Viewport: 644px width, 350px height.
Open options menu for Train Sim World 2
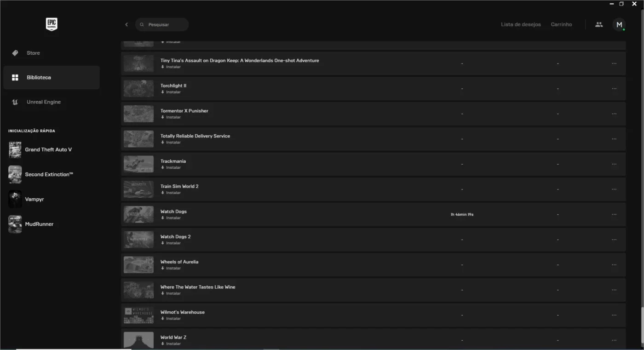[x=614, y=189]
